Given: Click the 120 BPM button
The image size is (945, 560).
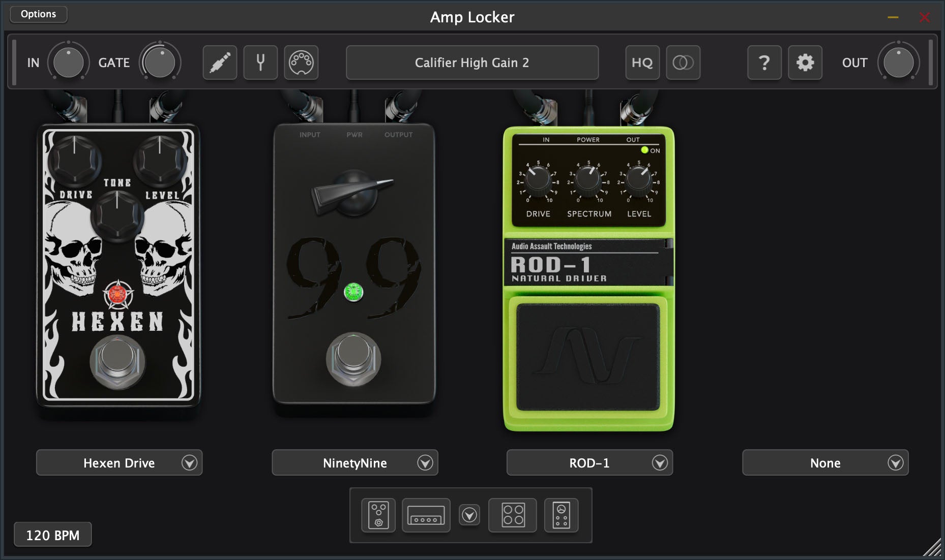Looking at the screenshot, I should coord(52,534).
